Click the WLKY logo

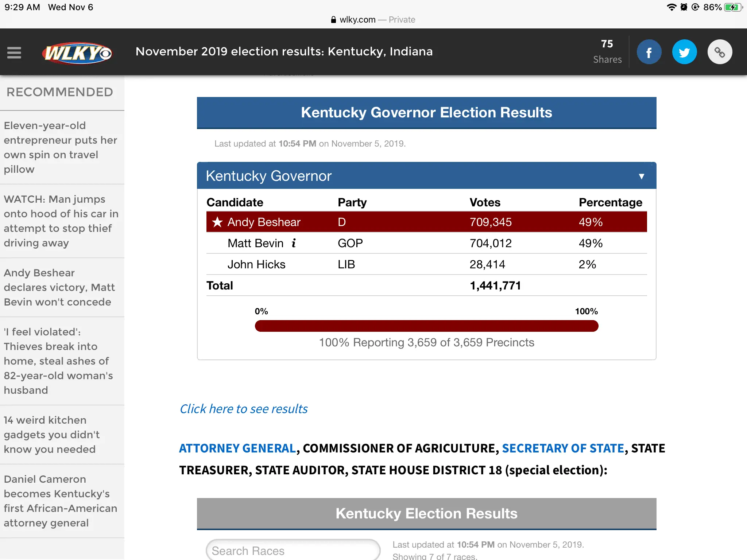pyautogui.click(x=77, y=53)
